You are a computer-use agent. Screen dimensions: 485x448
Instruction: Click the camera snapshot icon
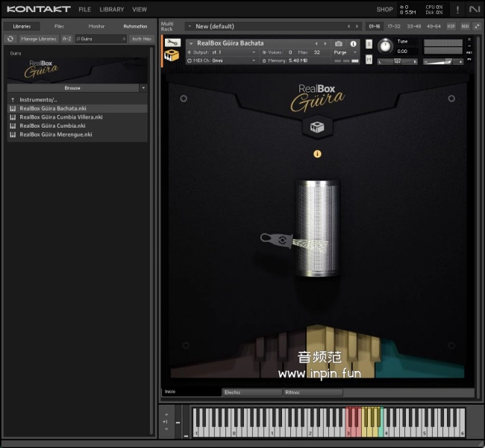[339, 43]
